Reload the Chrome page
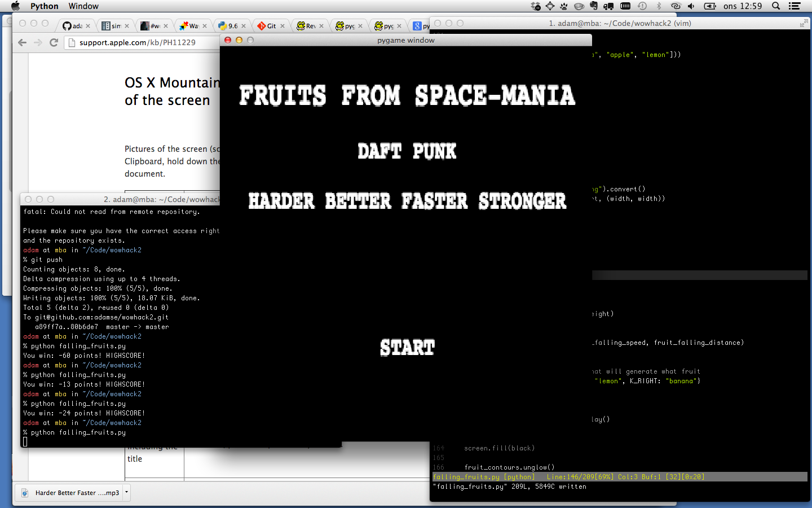 pyautogui.click(x=54, y=42)
